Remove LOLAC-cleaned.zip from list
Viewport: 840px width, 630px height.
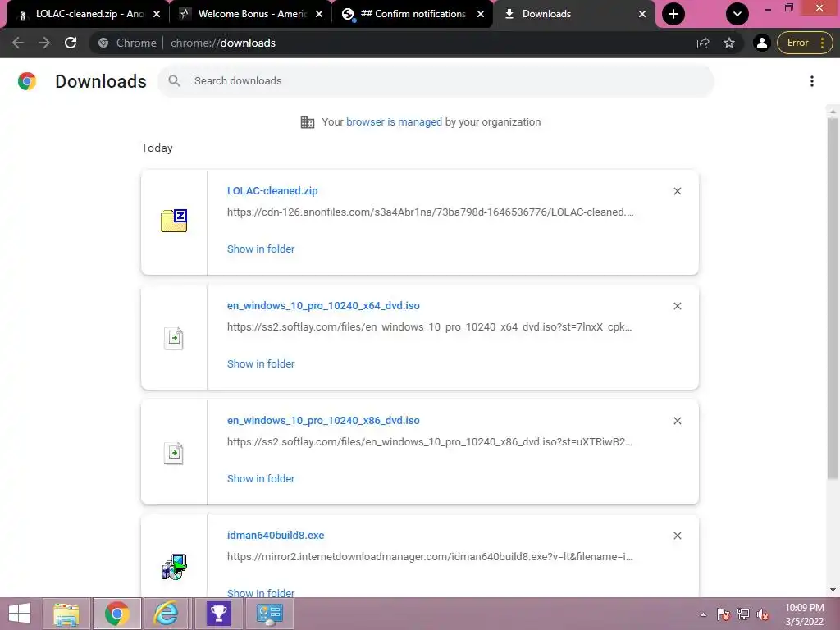[677, 191]
